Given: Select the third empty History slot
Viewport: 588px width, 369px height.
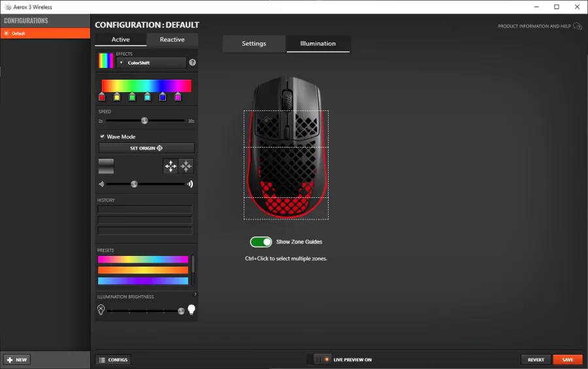Looking at the screenshot, I should pos(145,231).
